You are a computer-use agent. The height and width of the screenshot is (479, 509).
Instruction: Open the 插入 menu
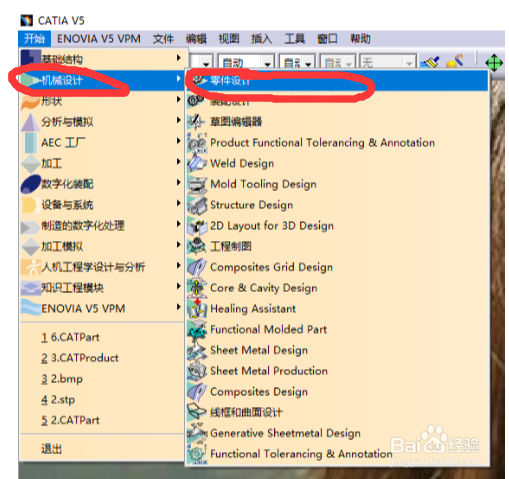coord(262,39)
